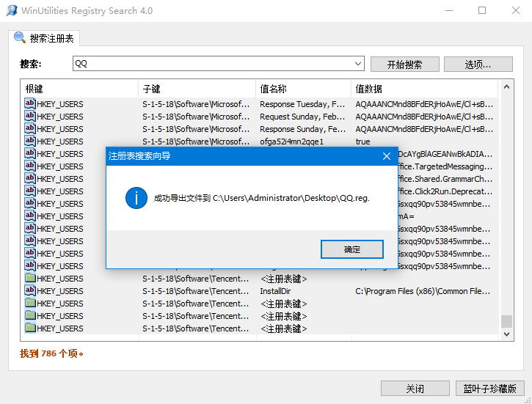Select the 'Response Sunday, Fe...' value name
The height and width of the screenshot is (404, 532).
click(302, 129)
